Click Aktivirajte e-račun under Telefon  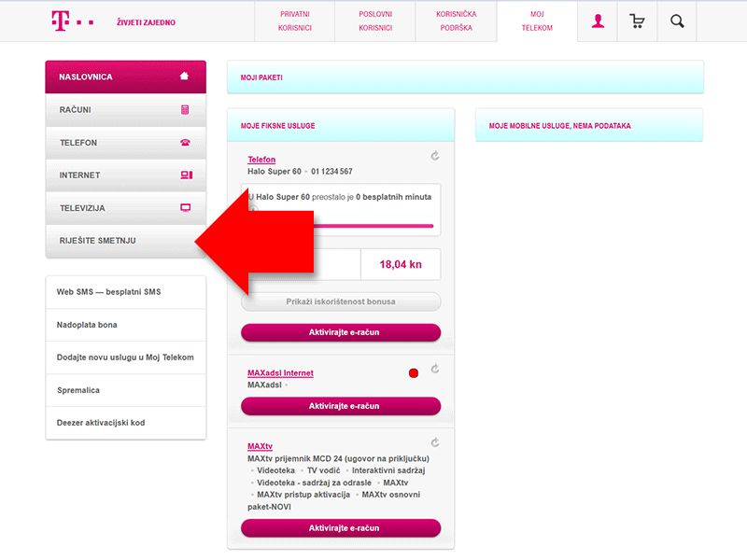[341, 332]
